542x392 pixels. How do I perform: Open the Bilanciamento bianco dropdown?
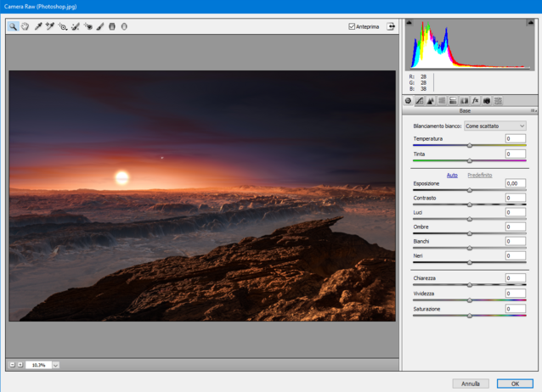click(495, 126)
